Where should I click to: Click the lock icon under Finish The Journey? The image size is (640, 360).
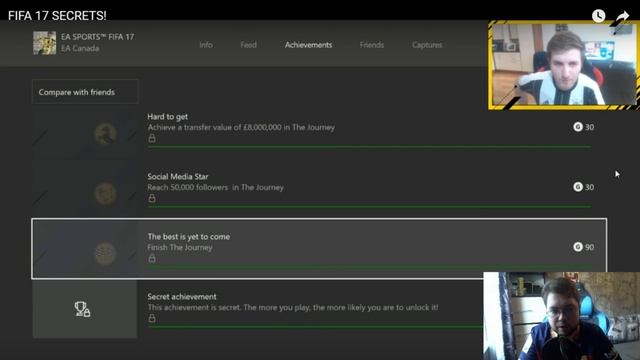[x=152, y=258]
